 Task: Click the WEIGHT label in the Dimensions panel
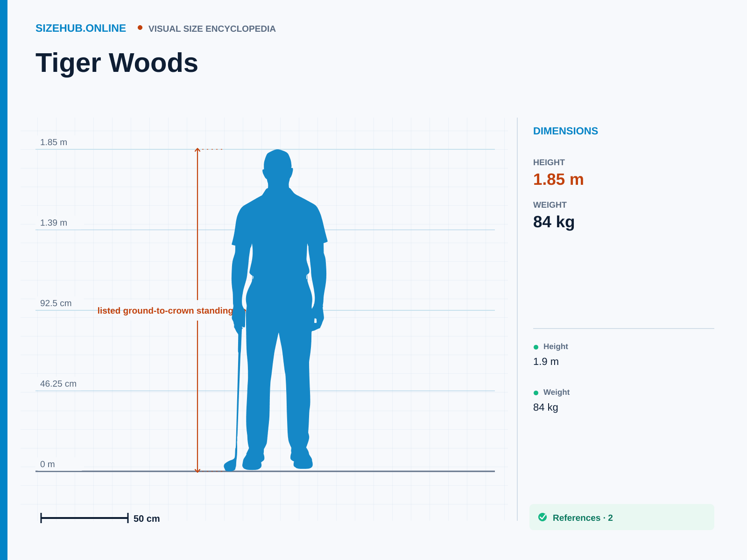tap(550, 205)
